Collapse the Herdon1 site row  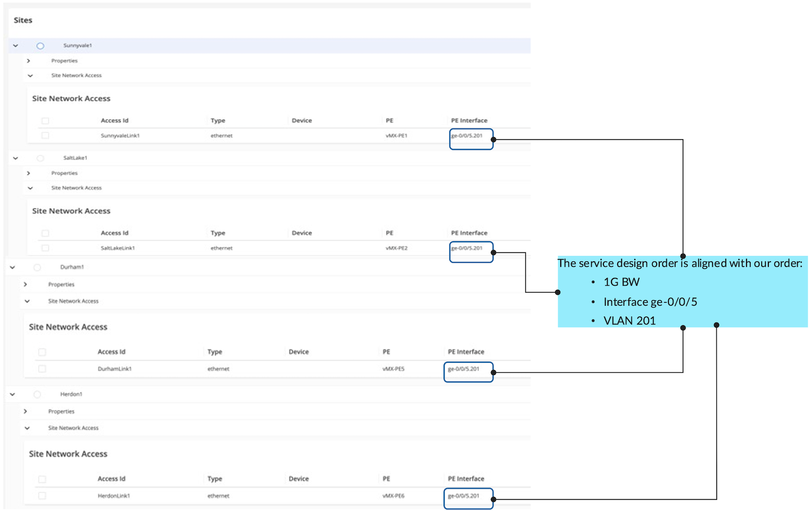pyautogui.click(x=13, y=394)
